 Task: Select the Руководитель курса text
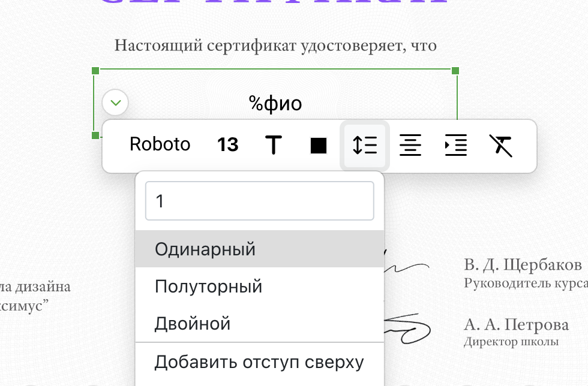coord(526,283)
